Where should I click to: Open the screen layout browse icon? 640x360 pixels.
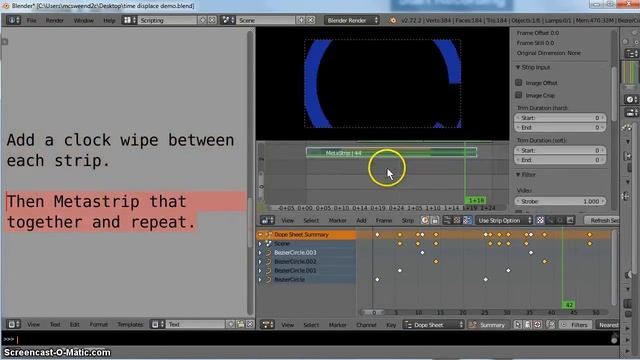[129, 20]
